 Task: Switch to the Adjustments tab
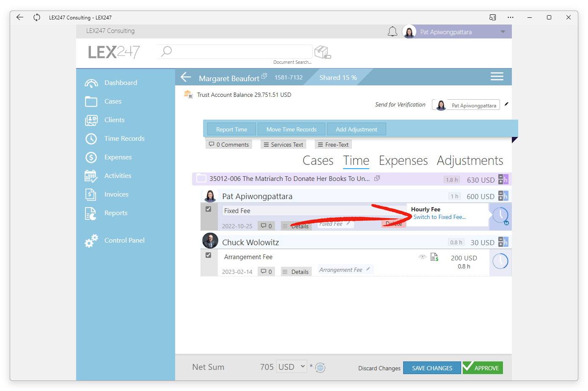[x=470, y=161]
